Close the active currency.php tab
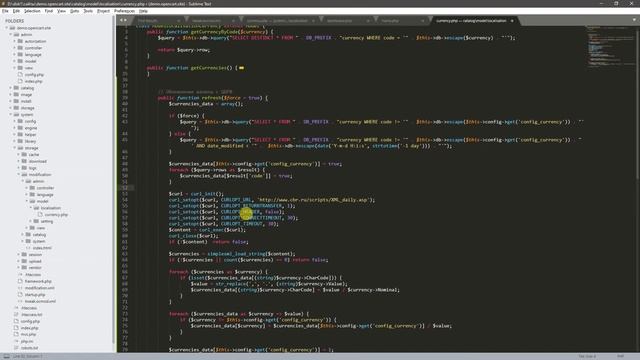Viewport: 640px width, 360px height. tap(512, 20)
